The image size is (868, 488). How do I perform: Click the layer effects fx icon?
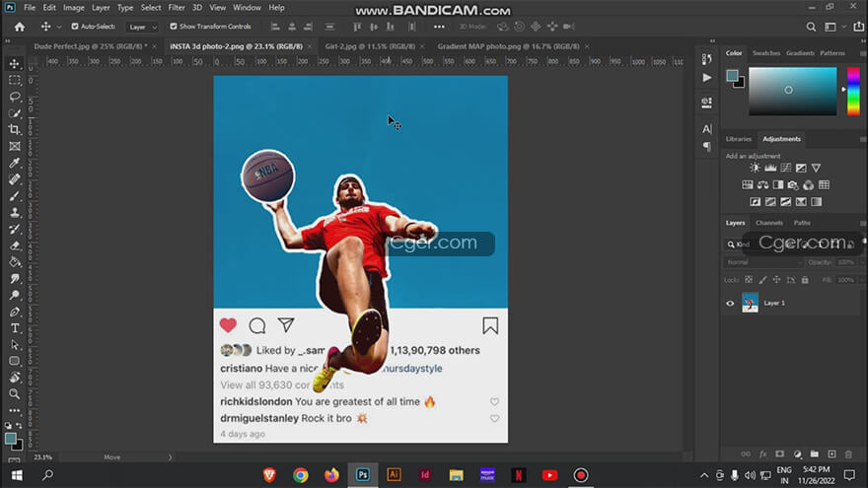pyautogui.click(x=762, y=454)
